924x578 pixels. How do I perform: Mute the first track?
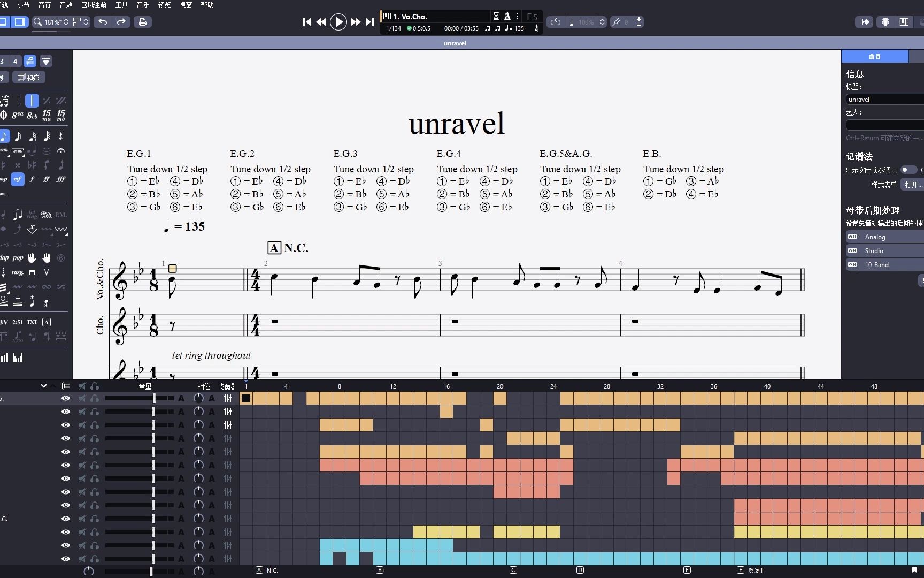coord(82,398)
